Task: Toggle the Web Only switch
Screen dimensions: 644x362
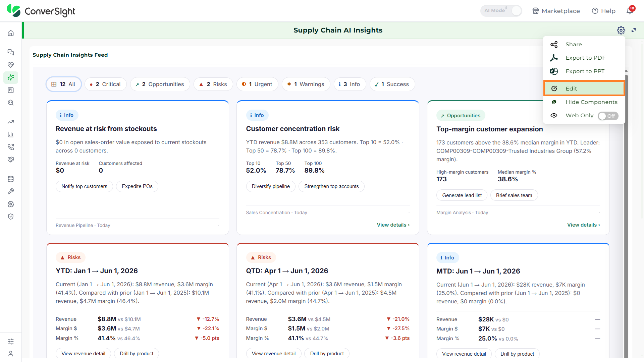Action: (608, 116)
